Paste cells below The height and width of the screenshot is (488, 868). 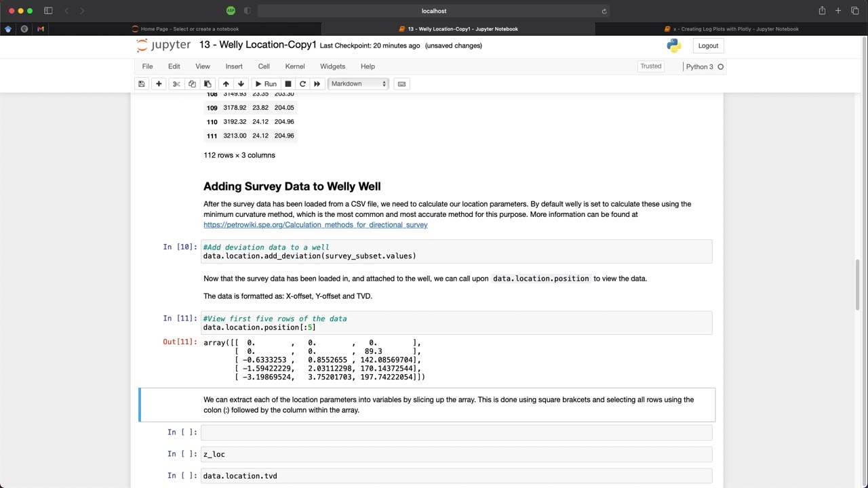point(208,83)
